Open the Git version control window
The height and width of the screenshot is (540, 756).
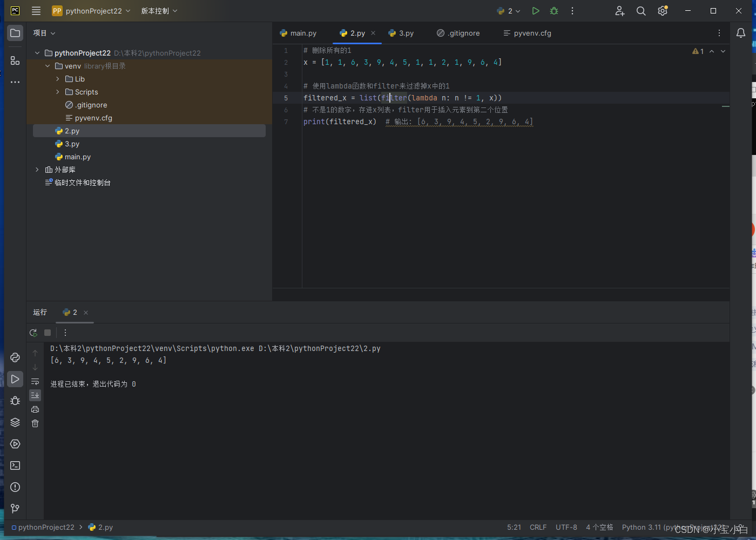[15, 509]
